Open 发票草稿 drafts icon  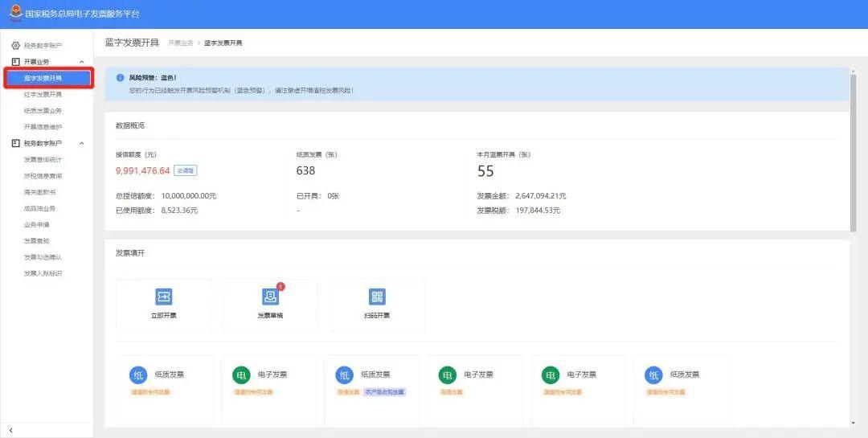click(x=271, y=297)
